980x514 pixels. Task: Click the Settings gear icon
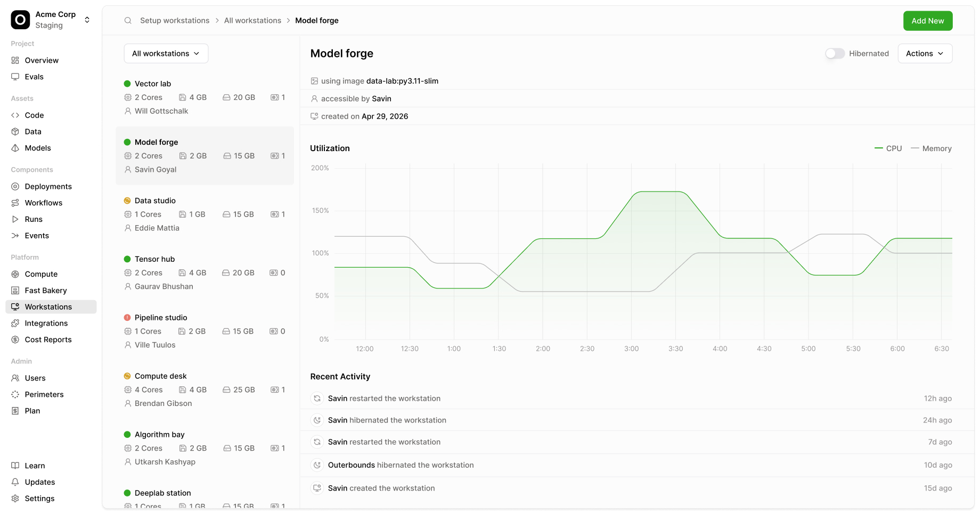[x=15, y=499]
